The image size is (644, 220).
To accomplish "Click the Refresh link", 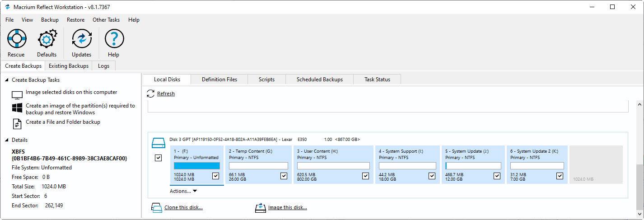I will [166, 94].
